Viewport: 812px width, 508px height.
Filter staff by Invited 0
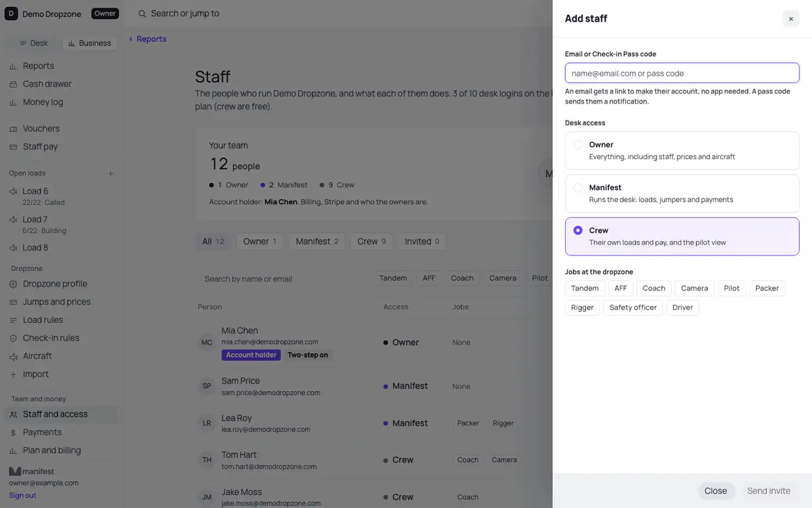coord(422,242)
